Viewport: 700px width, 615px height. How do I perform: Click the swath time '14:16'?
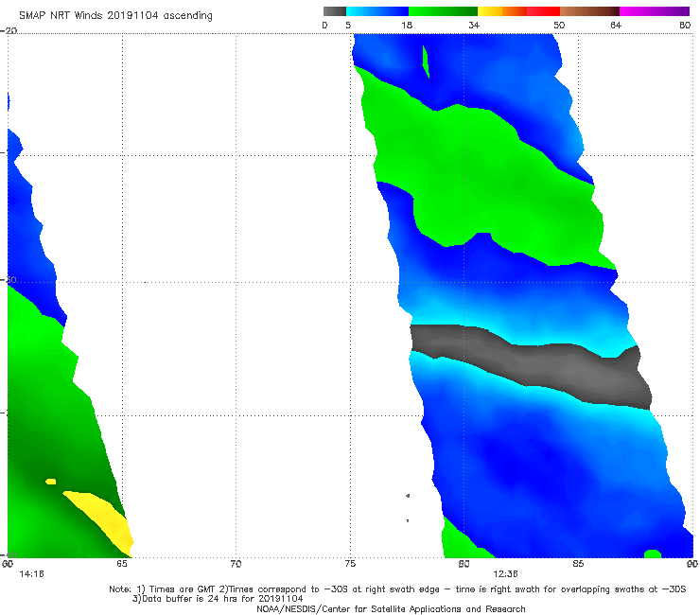tap(31, 574)
